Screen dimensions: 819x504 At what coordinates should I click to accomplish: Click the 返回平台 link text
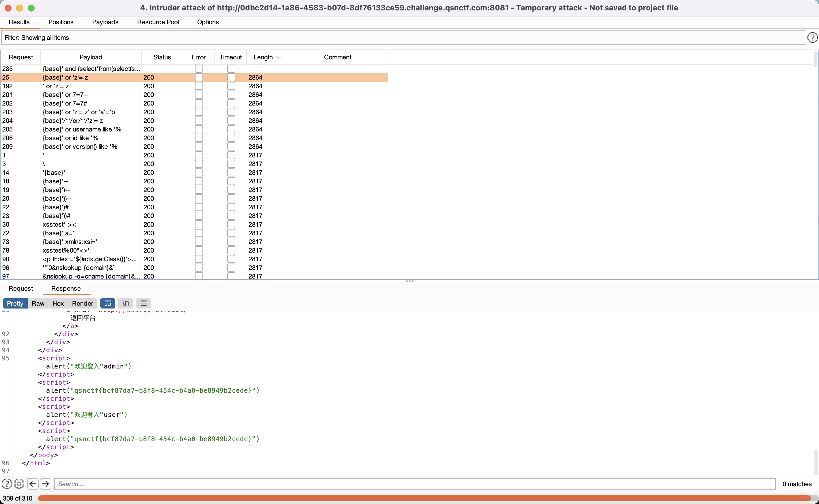[83, 318]
